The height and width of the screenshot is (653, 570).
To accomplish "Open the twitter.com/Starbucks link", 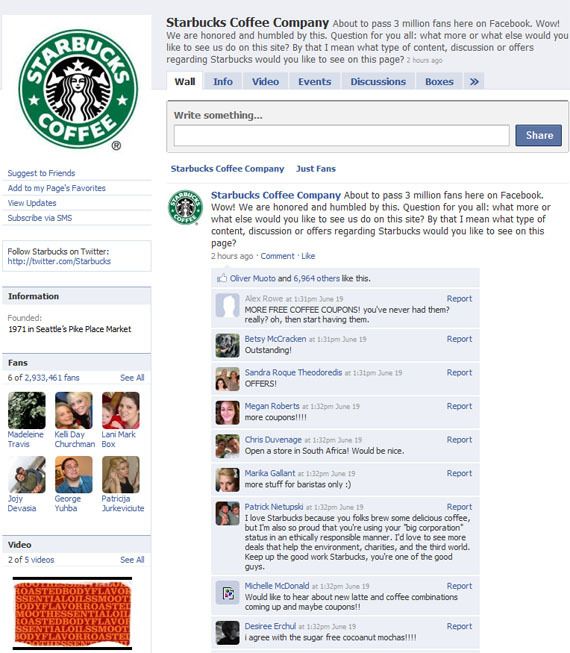I will pos(59,261).
